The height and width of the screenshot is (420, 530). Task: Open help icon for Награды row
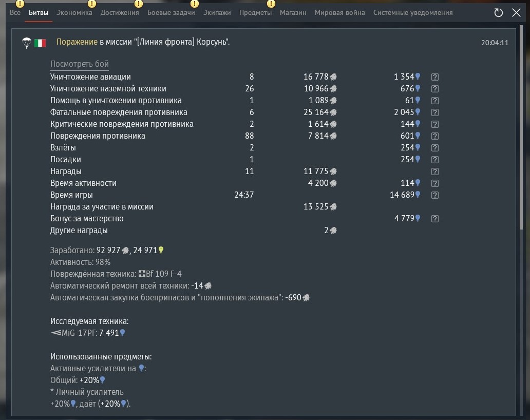point(434,171)
